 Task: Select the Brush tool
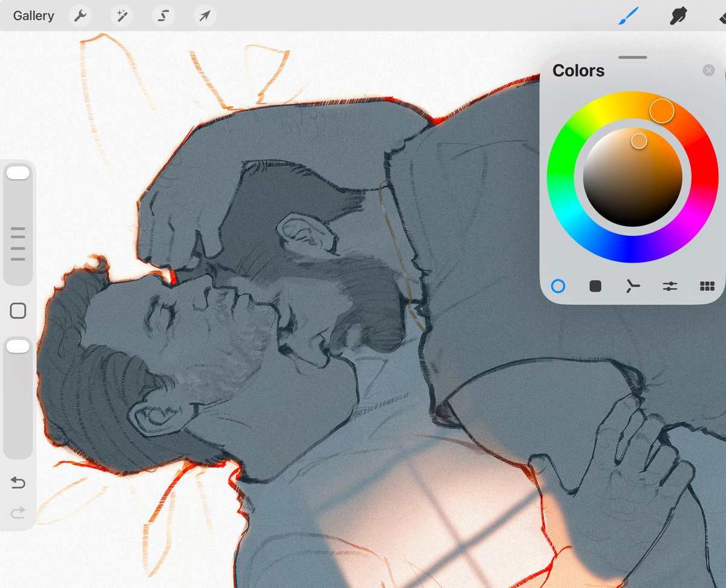coord(629,16)
